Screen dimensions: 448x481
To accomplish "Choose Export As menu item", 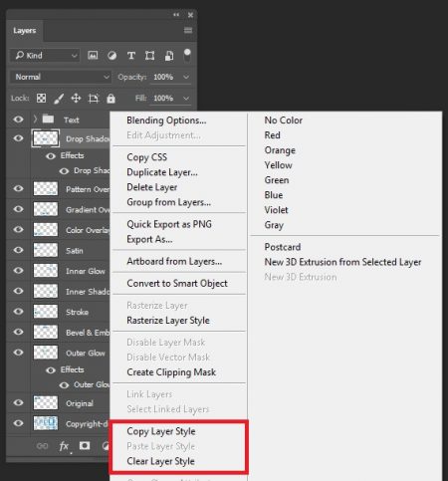I will (149, 239).
